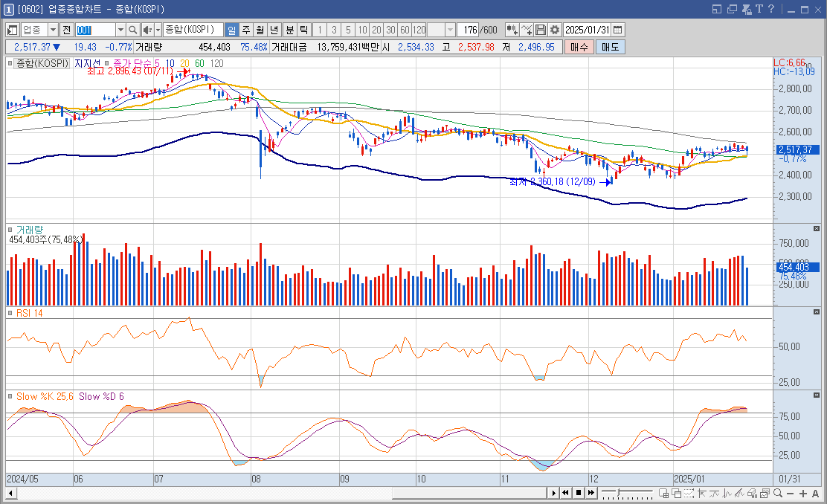The height and width of the screenshot is (504, 827).
Task: Click the plus zoom in icon
Action: pyautogui.click(x=802, y=494)
